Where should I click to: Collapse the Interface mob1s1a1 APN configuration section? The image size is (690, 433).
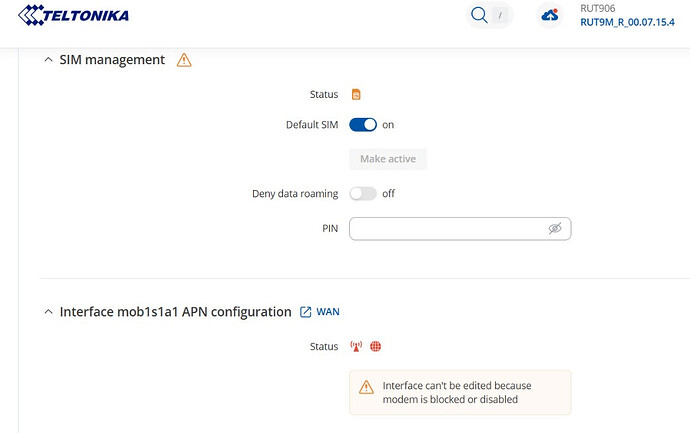point(48,312)
